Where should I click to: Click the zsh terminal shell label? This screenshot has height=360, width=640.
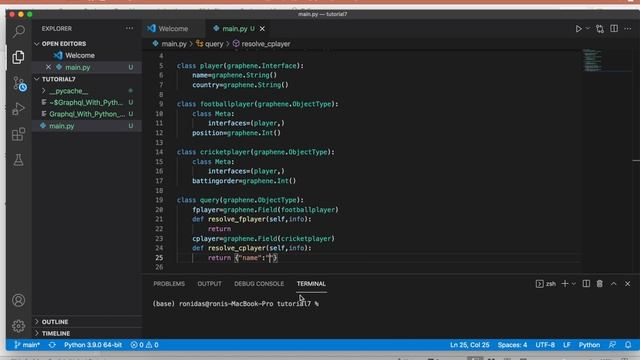click(546, 284)
